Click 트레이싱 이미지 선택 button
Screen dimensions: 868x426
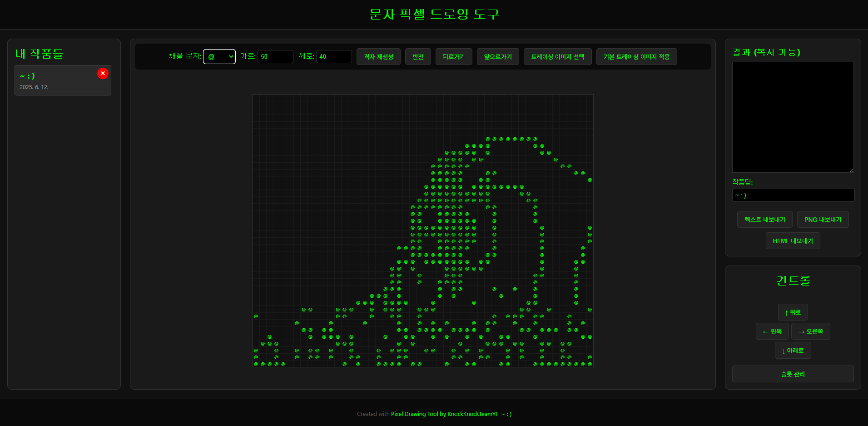click(x=558, y=57)
